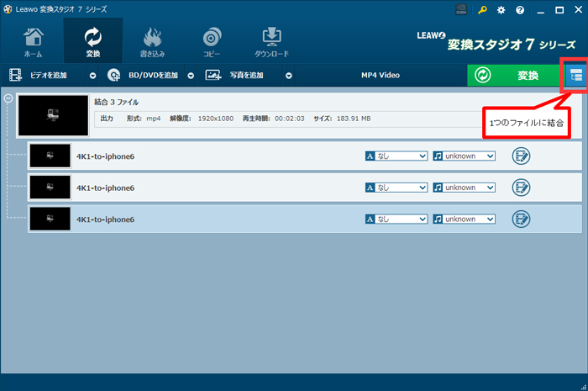The width and height of the screenshot is (588, 391).
Task: Expand the BD/DVDを追加 dropdown arrow
Action: (x=191, y=76)
